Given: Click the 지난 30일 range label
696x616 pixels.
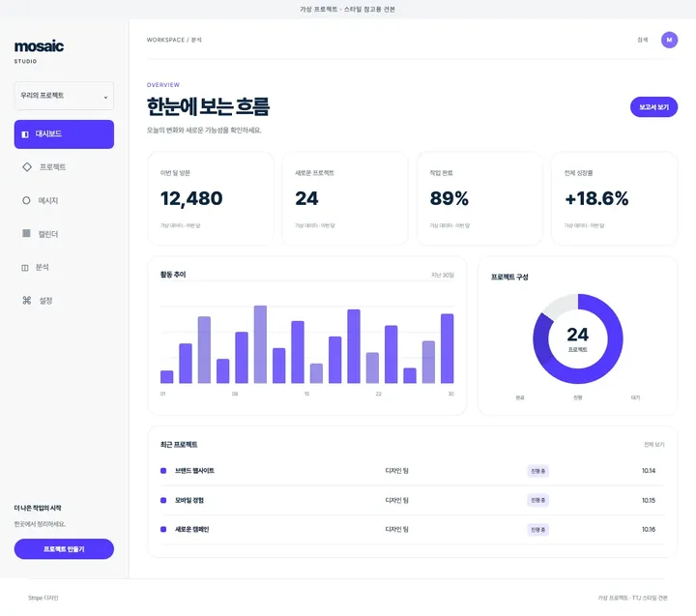Looking at the screenshot, I should pyautogui.click(x=443, y=275).
